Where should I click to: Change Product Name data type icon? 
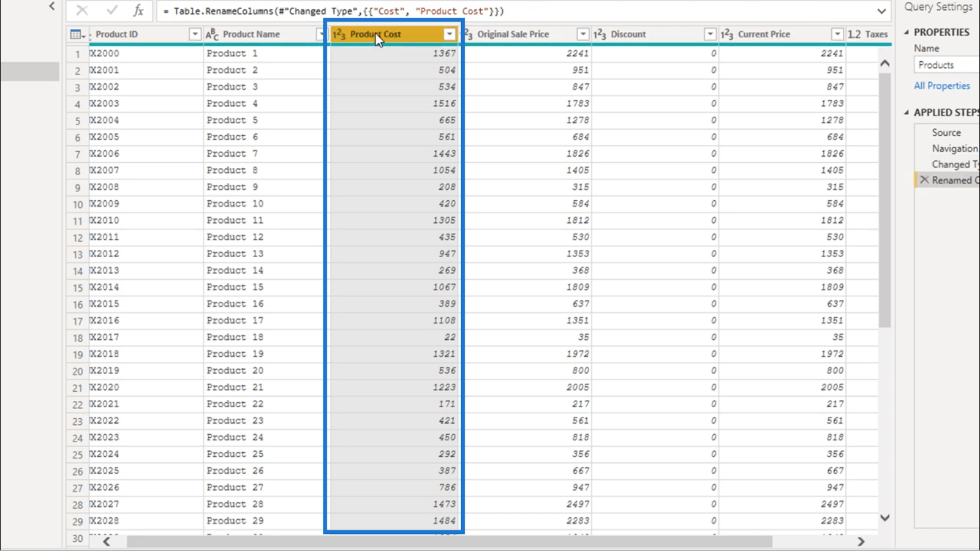tap(212, 34)
